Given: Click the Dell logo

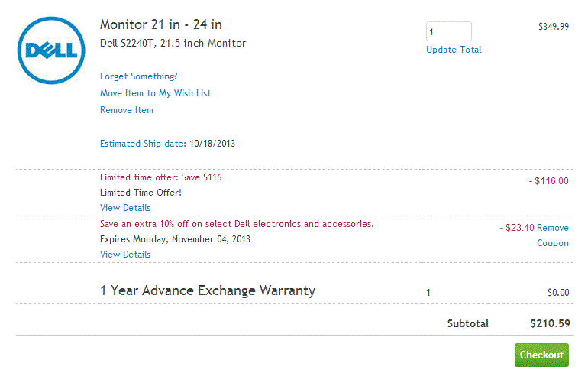Looking at the screenshot, I should coord(50,50).
